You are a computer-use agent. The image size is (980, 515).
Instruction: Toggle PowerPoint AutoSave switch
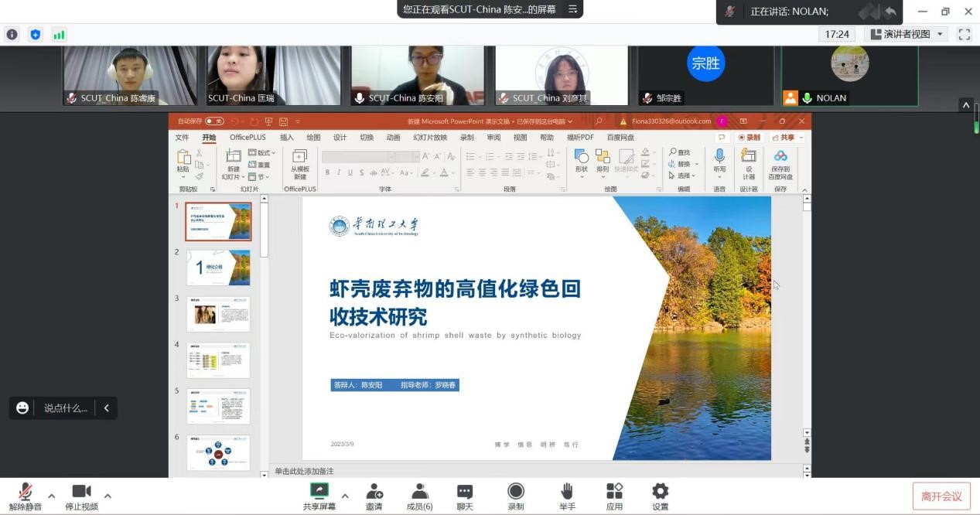point(214,121)
